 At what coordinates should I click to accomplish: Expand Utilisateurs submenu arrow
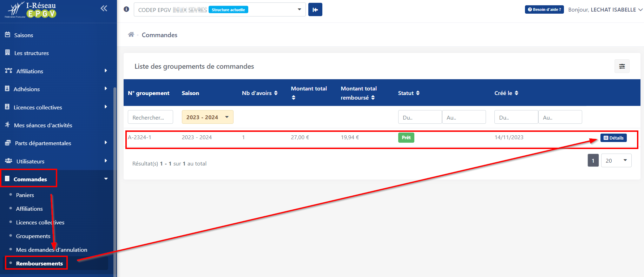[x=106, y=161]
